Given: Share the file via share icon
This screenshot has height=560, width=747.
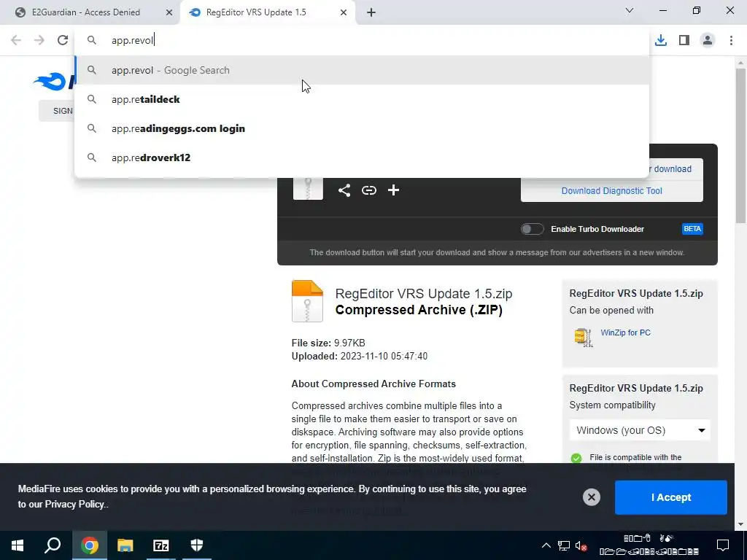Looking at the screenshot, I should coord(344,190).
